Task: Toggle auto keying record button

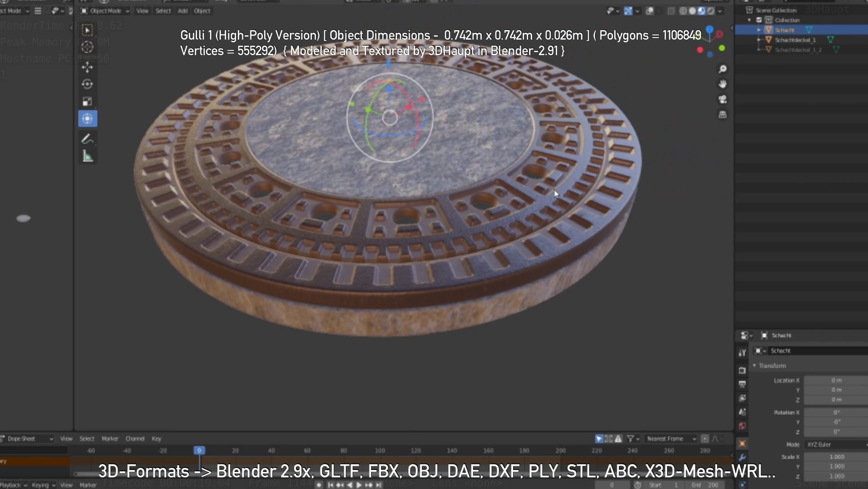Action: pos(319,485)
